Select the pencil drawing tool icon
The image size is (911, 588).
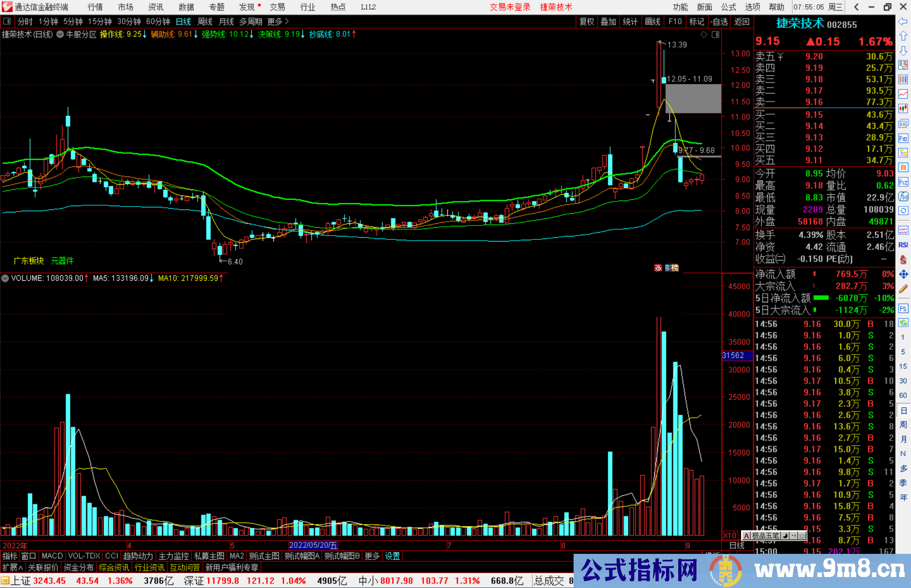click(903, 289)
